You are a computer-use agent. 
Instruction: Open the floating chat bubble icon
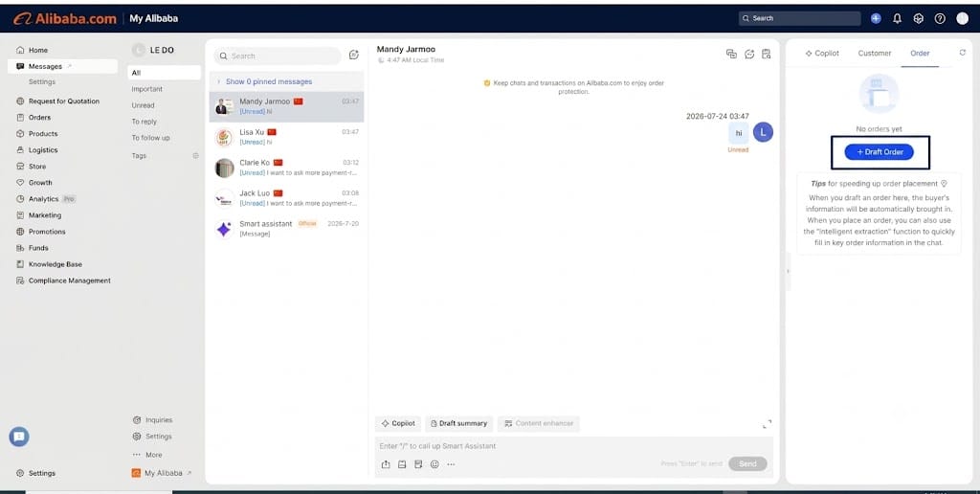[x=19, y=437]
